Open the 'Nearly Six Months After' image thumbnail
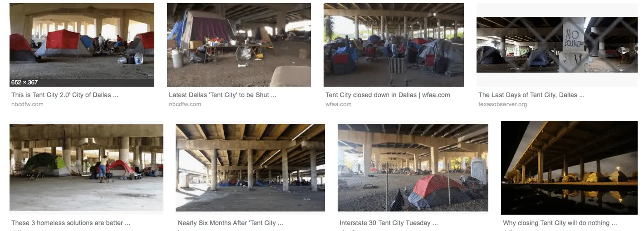The height and width of the screenshot is (231, 644). (x=250, y=168)
